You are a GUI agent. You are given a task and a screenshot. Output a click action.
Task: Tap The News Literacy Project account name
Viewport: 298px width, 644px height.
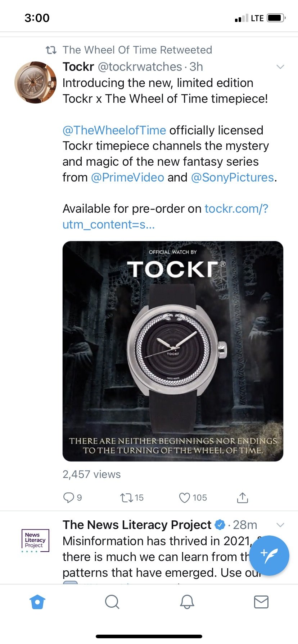[137, 525]
